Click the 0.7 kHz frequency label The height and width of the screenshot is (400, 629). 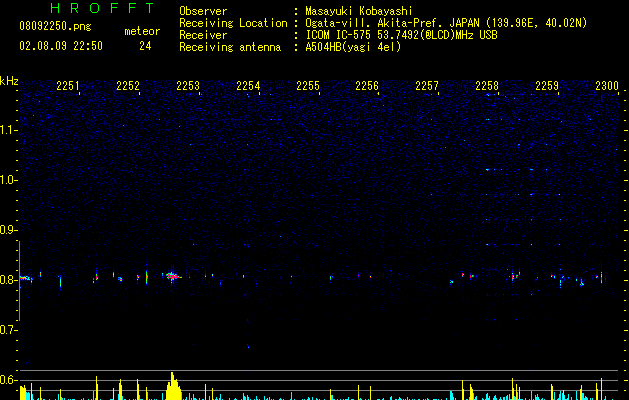[8, 330]
